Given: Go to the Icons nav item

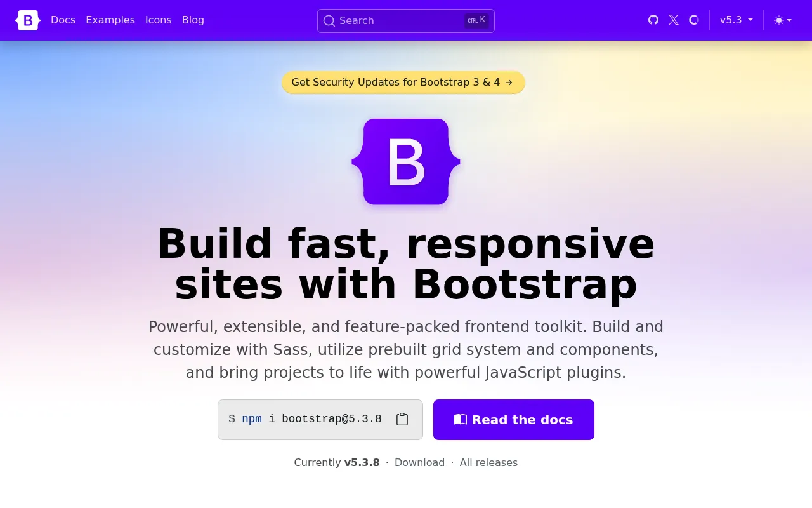Looking at the screenshot, I should (x=159, y=20).
